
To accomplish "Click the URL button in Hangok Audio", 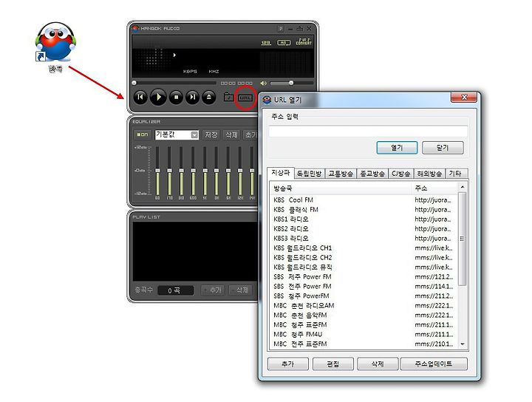I will click(x=245, y=98).
